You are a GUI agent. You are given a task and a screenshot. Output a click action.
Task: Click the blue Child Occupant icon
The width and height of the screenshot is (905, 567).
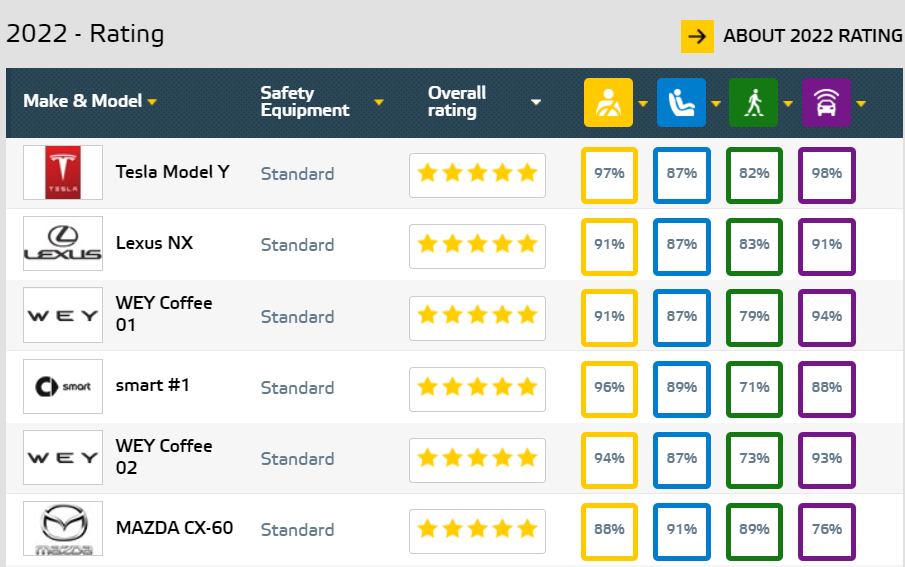tap(681, 103)
